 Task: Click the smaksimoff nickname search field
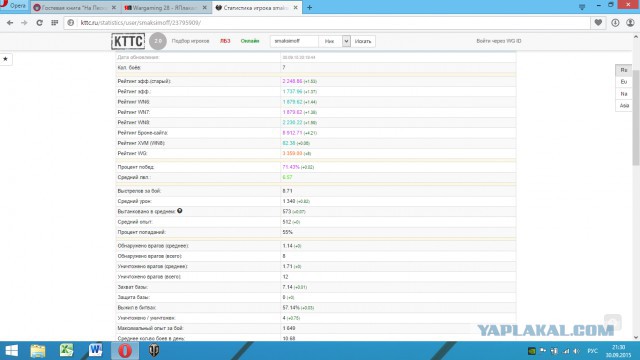click(x=294, y=41)
